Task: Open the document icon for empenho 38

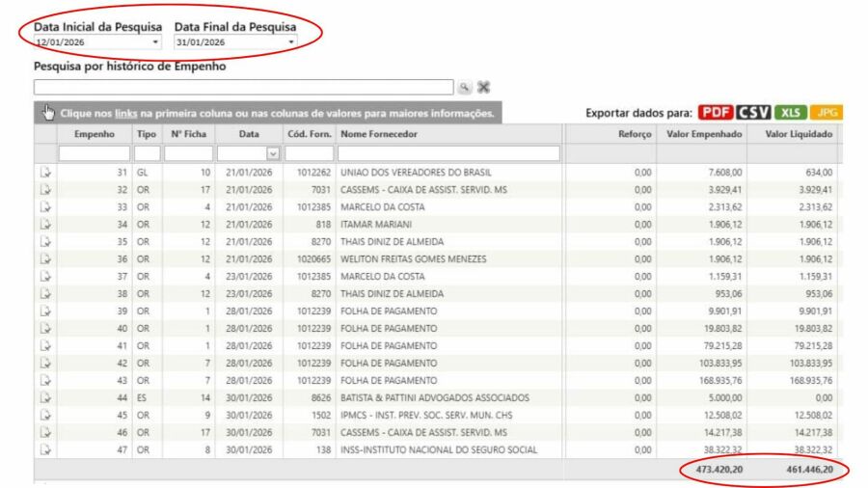Action: tap(45, 294)
